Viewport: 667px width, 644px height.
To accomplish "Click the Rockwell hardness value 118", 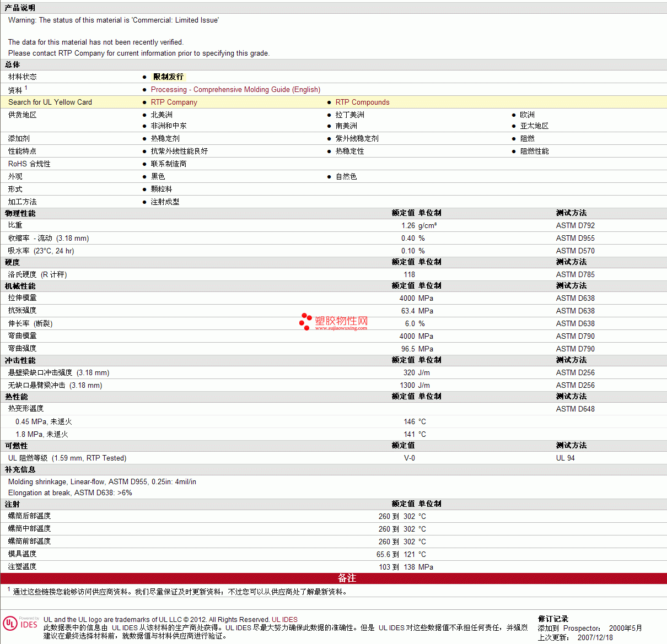I will [x=410, y=274].
